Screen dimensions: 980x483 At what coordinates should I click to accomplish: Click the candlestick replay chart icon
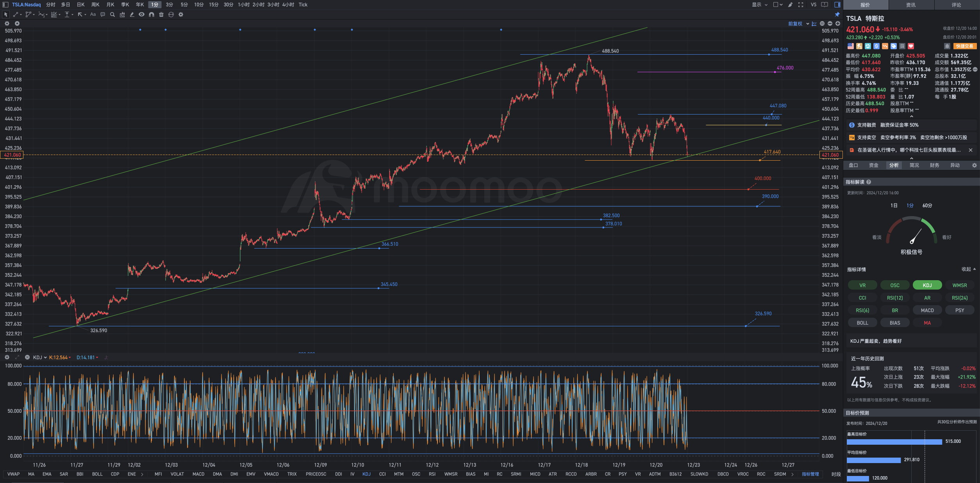pyautogui.click(x=122, y=14)
